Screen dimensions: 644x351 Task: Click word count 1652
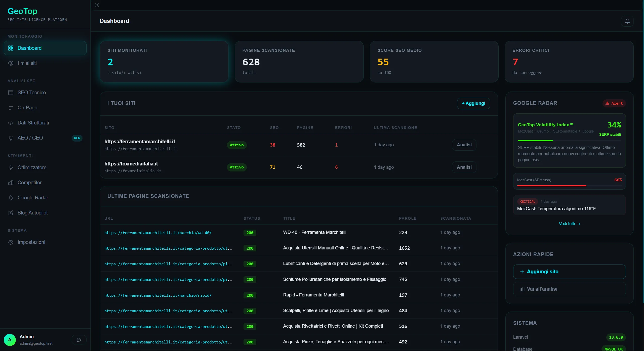(404, 248)
